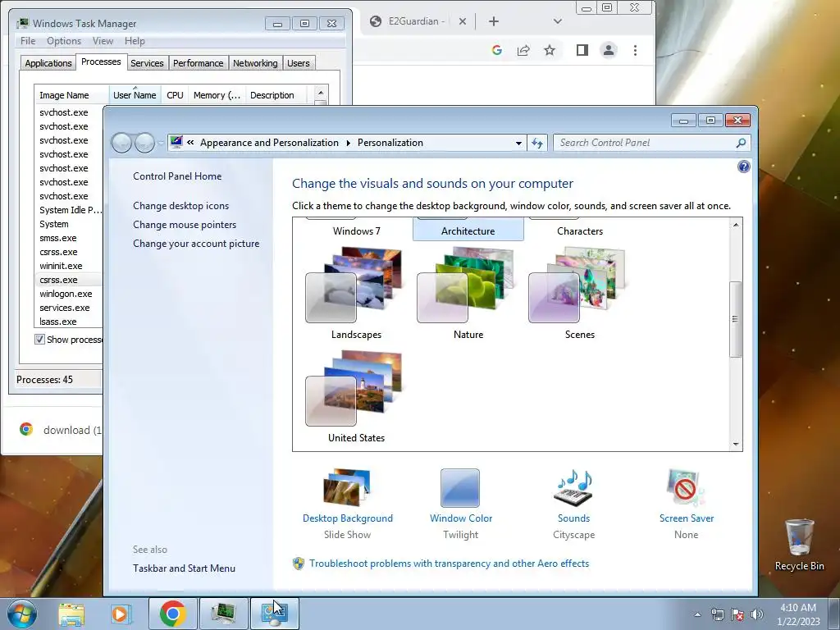The height and width of the screenshot is (630, 840).
Task: Click the search magnifier in Control Panel
Action: coord(741,143)
